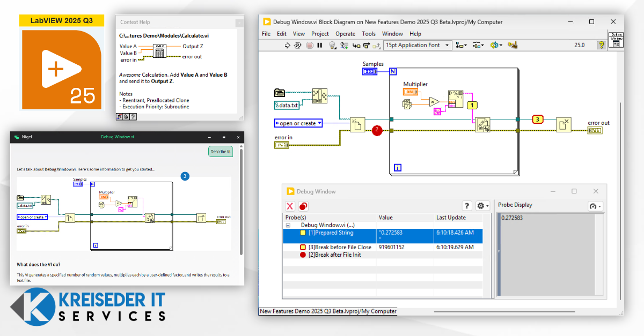This screenshot has height=336, width=644.
Task: Click the Detailed Help question icon in Context Help
Action: click(133, 116)
